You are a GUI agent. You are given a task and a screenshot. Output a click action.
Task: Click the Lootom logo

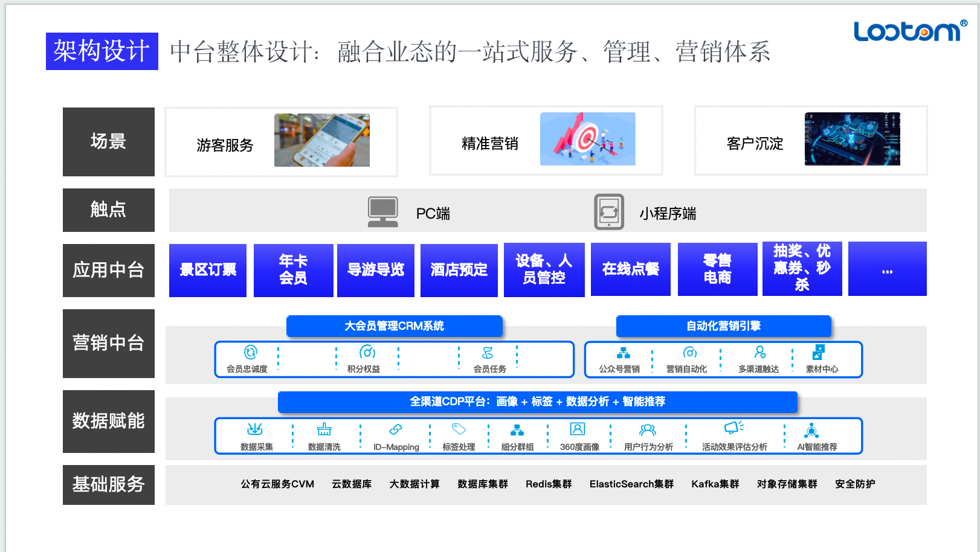[911, 30]
